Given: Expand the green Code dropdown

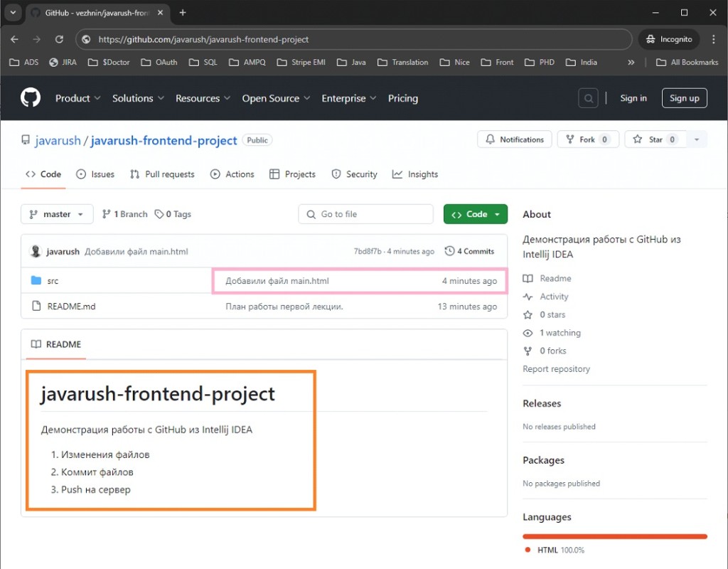Looking at the screenshot, I should tap(476, 214).
